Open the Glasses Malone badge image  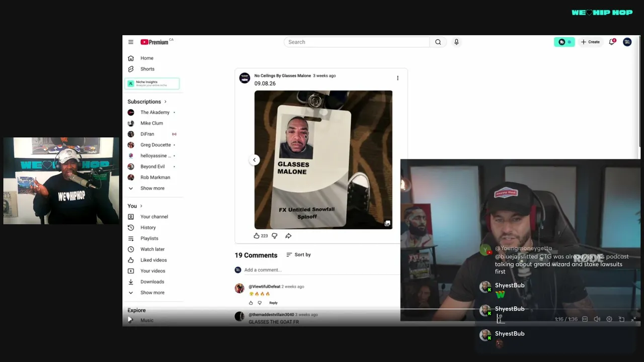pyautogui.click(x=323, y=160)
